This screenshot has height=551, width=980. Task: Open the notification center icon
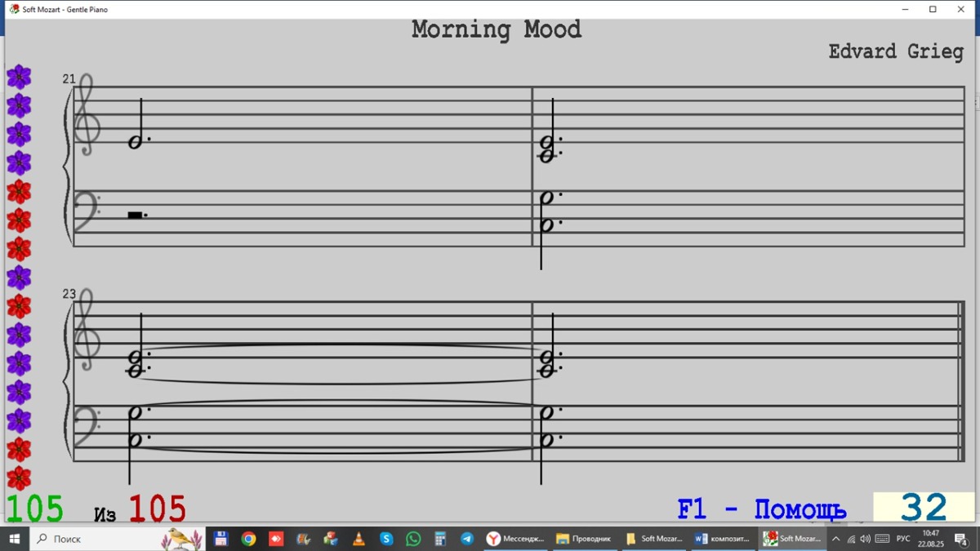click(x=961, y=540)
